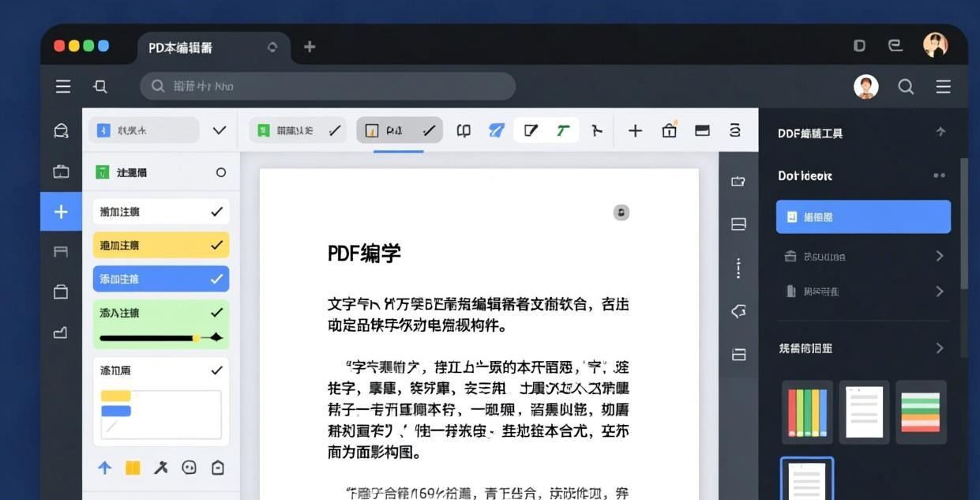Click the blue up arrow below the annotation list

pyautogui.click(x=104, y=468)
